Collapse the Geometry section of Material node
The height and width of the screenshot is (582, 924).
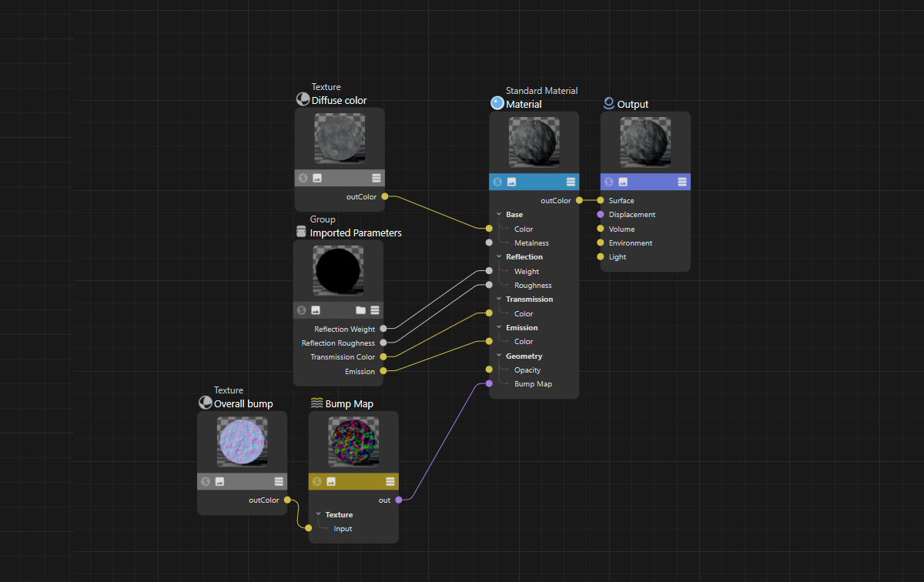coord(498,356)
